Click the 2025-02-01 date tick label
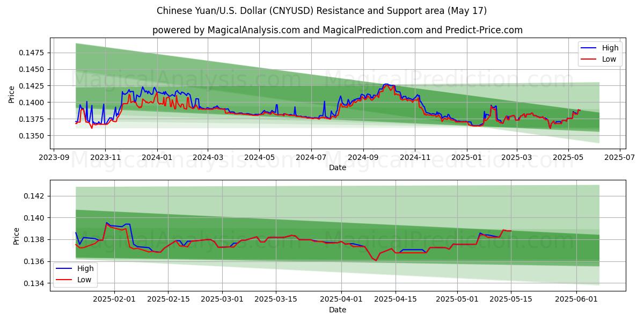644x322 pixels. (114, 300)
